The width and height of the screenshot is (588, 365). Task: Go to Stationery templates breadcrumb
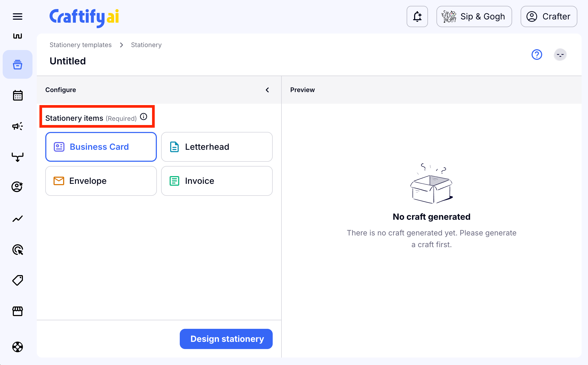point(80,45)
